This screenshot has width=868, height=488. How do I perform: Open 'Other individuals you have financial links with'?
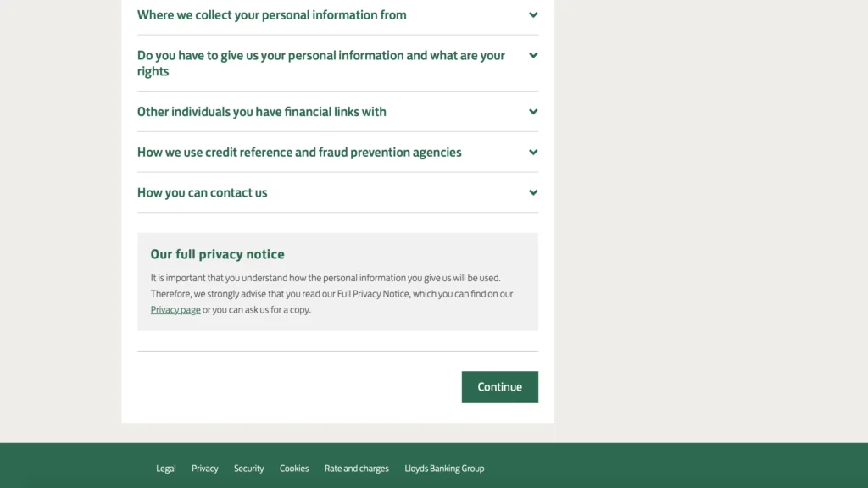(262, 112)
